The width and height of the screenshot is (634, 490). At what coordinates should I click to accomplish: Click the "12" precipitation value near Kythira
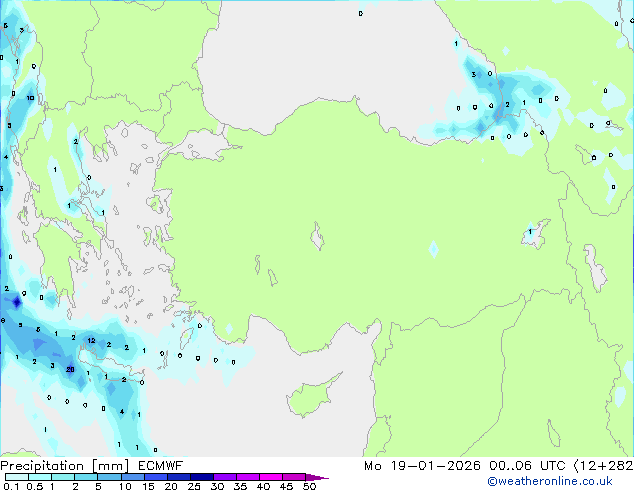(91, 340)
